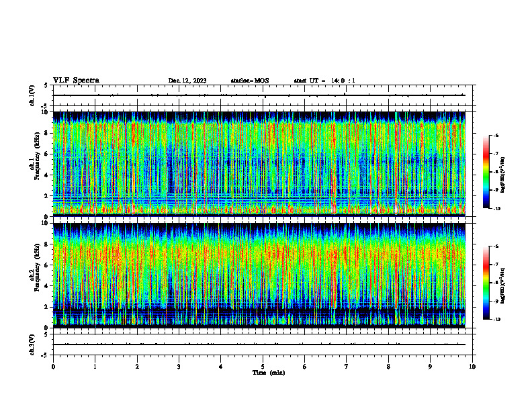Click the start UT time header

point(324,81)
